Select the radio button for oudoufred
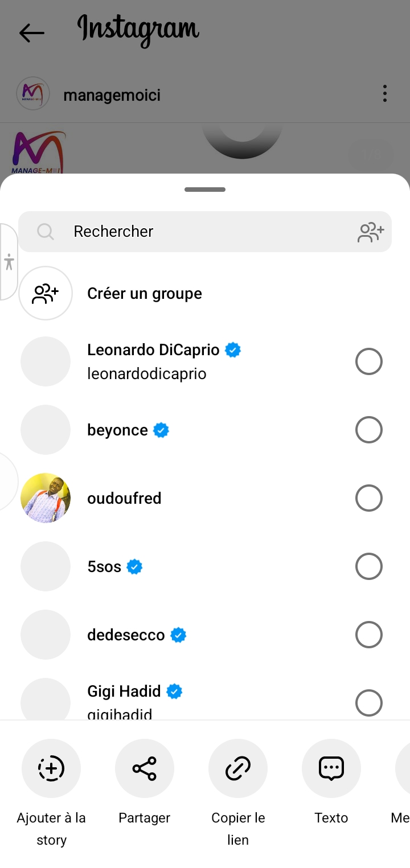This screenshot has width=410, height=868. (x=368, y=498)
